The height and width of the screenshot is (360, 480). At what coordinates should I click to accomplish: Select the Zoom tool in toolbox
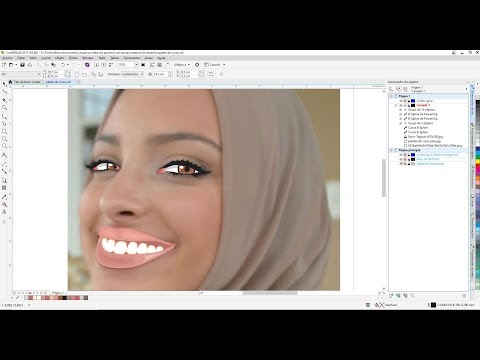4,108
